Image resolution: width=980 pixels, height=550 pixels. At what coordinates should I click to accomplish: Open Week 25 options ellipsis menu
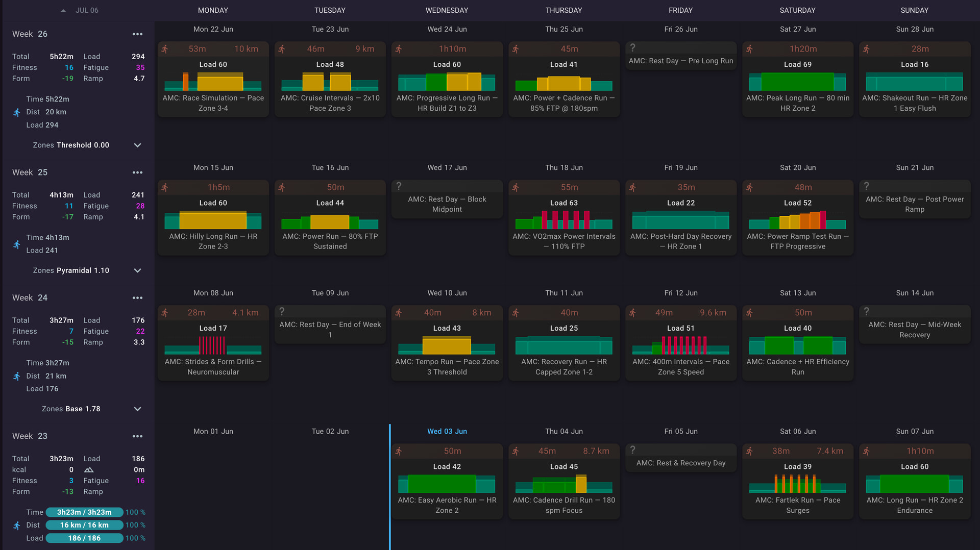(137, 172)
